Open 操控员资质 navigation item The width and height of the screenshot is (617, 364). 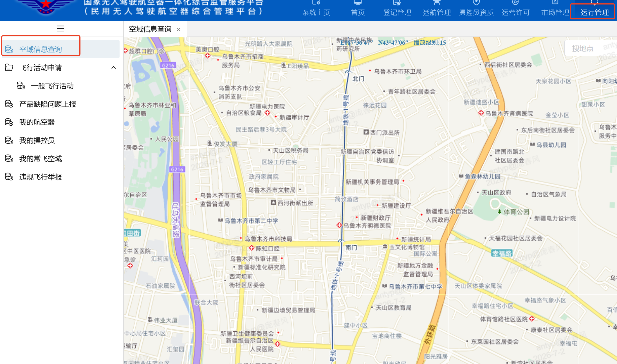[476, 12]
